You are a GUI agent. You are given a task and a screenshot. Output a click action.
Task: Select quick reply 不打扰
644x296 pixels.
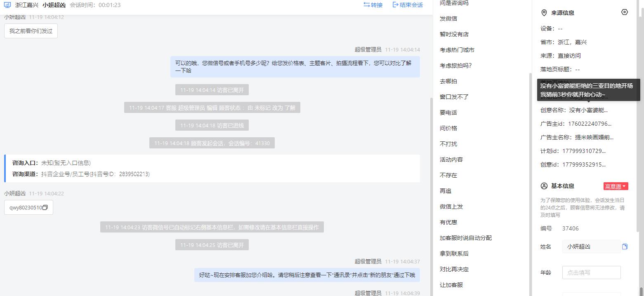[448, 144]
